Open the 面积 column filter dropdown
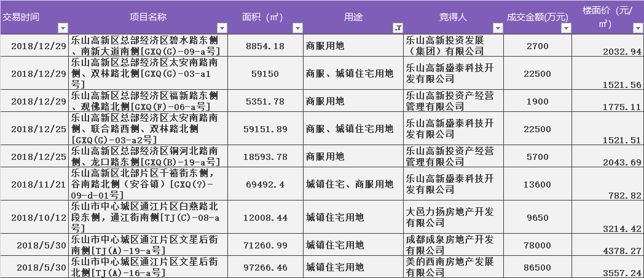Image resolution: width=644 pixels, height=278 pixels. tap(297, 28)
